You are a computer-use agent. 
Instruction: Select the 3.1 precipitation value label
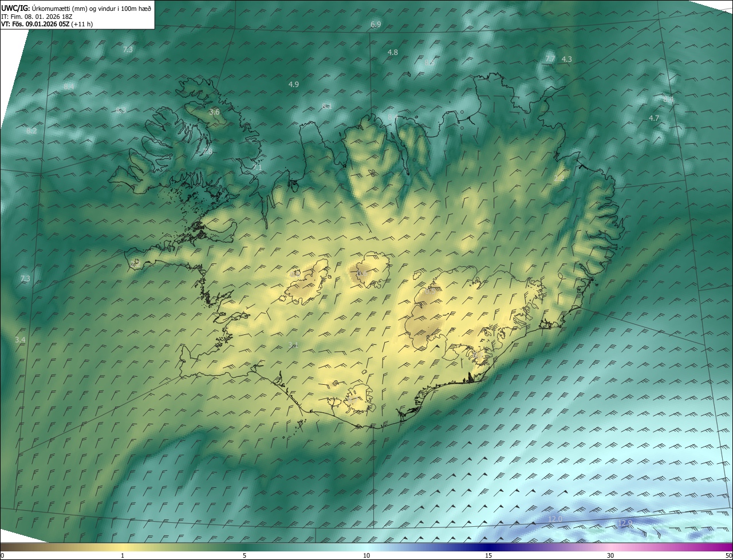click(x=293, y=345)
